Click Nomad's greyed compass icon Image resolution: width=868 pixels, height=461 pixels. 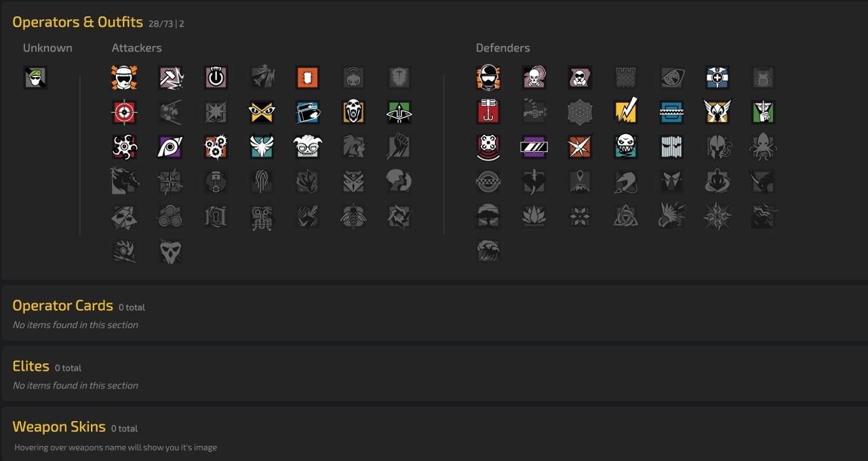[x=170, y=182]
